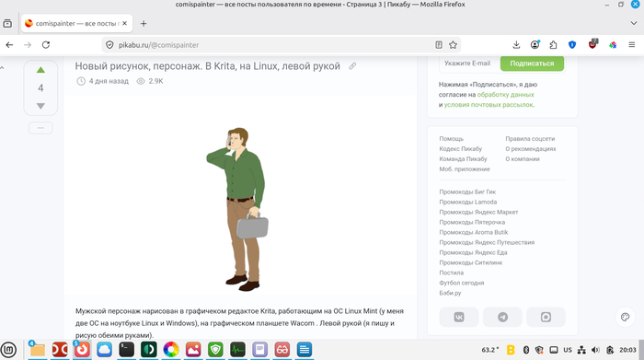The height and width of the screenshot is (360, 644).
Task: Open Команда Пикабу link
Action: (x=463, y=159)
